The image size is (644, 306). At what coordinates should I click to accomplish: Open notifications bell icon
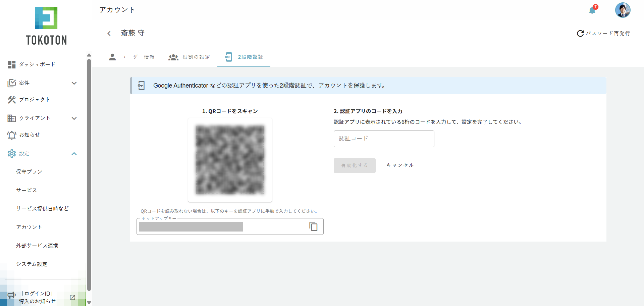pos(592,10)
